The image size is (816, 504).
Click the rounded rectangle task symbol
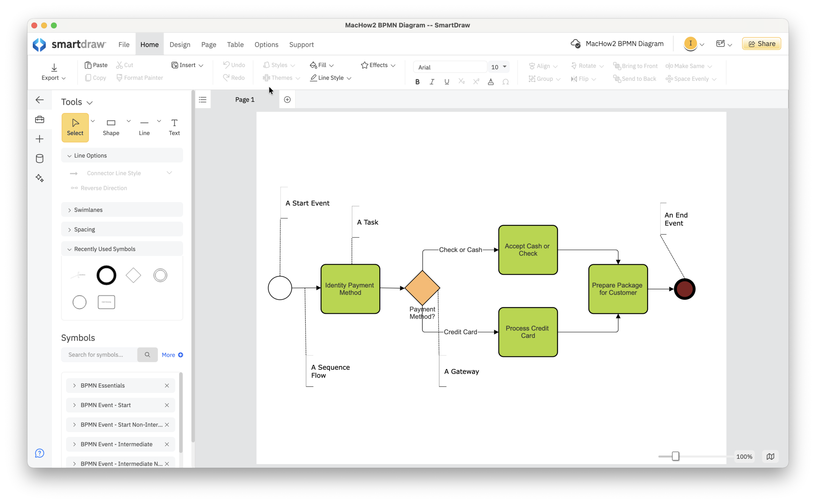pos(106,302)
